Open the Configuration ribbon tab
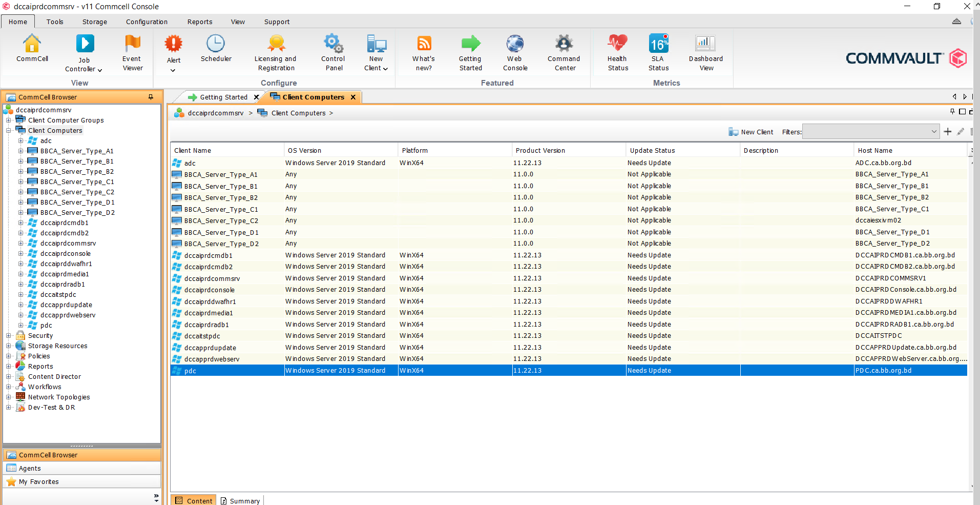Screen dimensions: 980x505 (x=147, y=22)
